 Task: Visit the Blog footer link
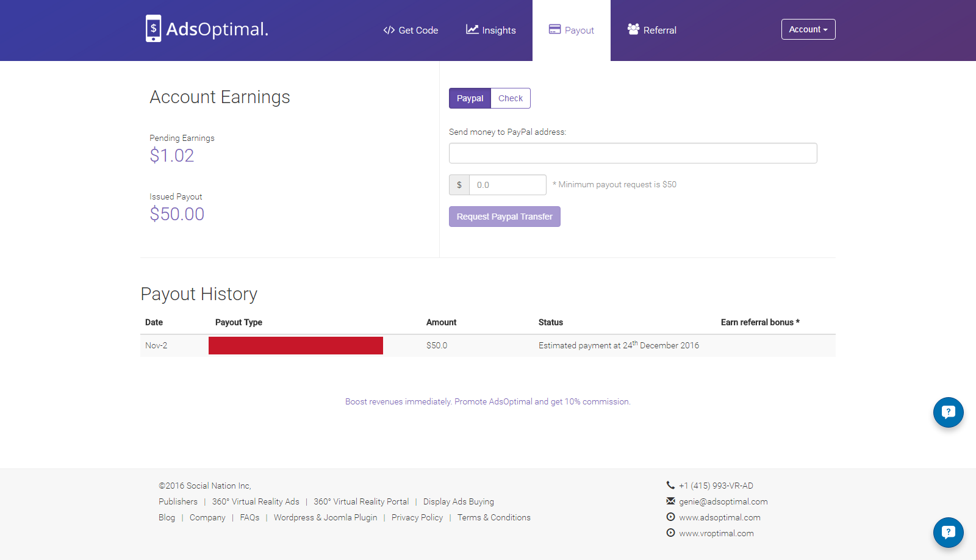tap(167, 517)
